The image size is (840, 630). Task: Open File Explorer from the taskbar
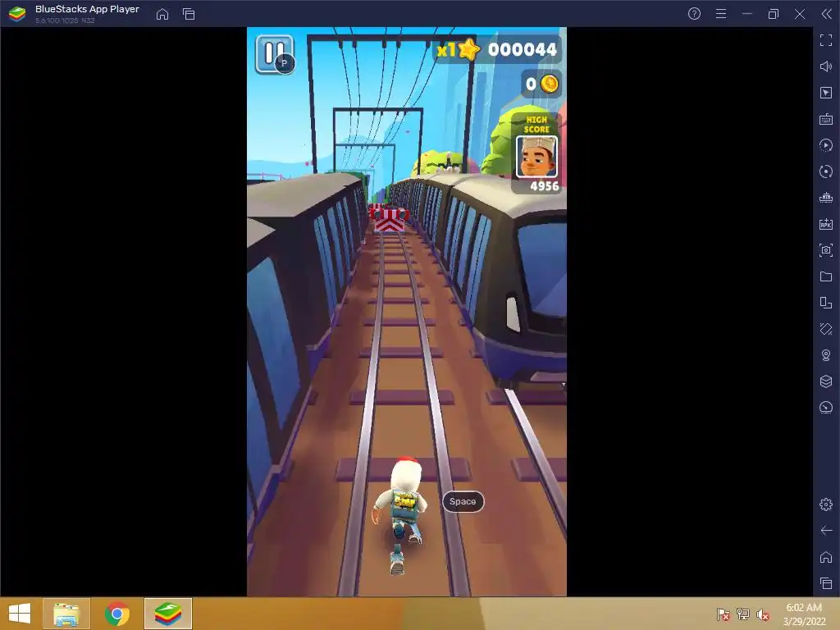coord(66,614)
